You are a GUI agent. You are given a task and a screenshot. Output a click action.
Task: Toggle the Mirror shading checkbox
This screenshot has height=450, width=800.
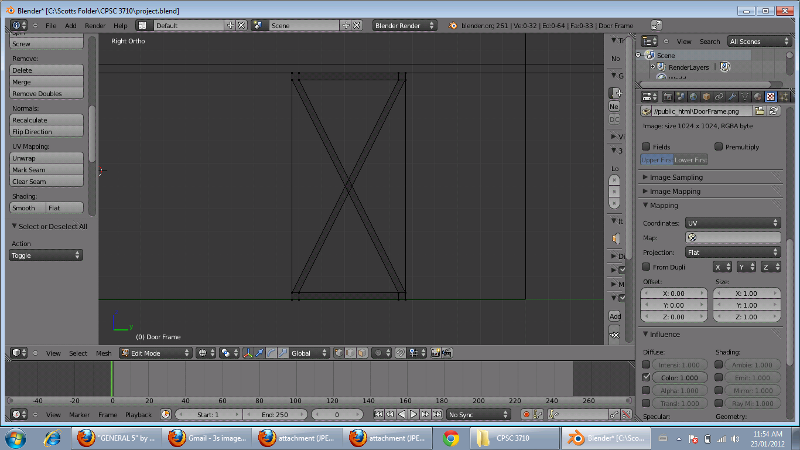pyautogui.click(x=718, y=390)
